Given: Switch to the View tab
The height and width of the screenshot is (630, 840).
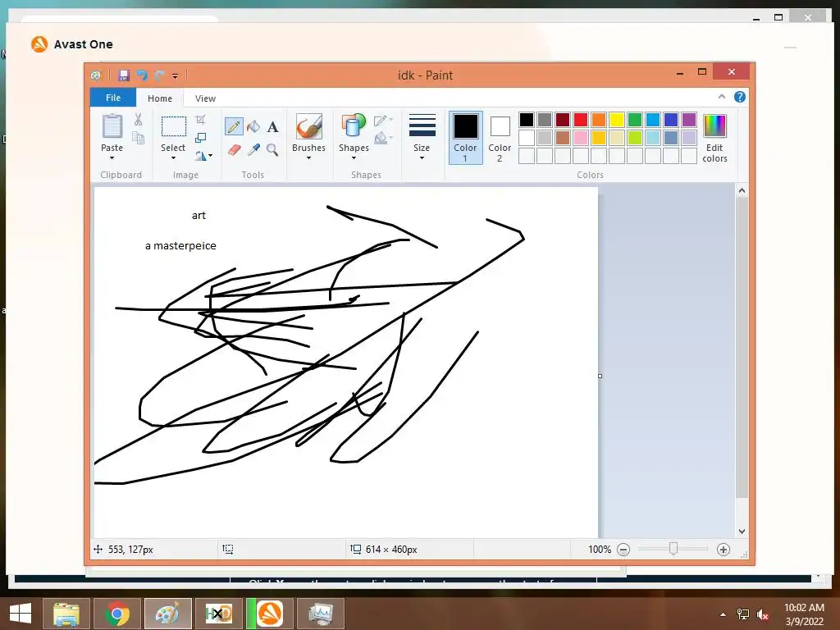Looking at the screenshot, I should point(205,98).
